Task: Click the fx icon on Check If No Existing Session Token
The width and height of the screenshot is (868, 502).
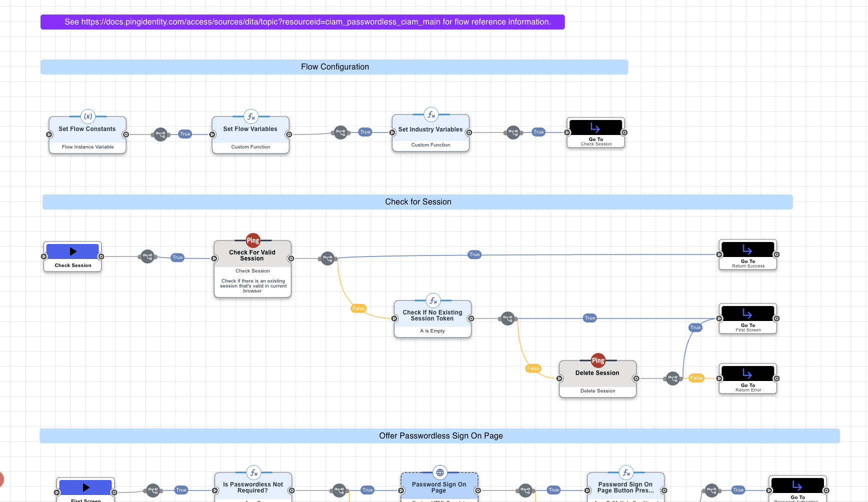Action: tap(433, 300)
